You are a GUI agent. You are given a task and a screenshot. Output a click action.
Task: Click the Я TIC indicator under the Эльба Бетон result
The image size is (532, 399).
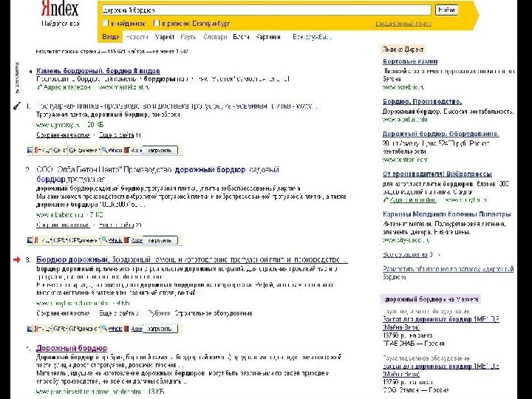(43, 240)
